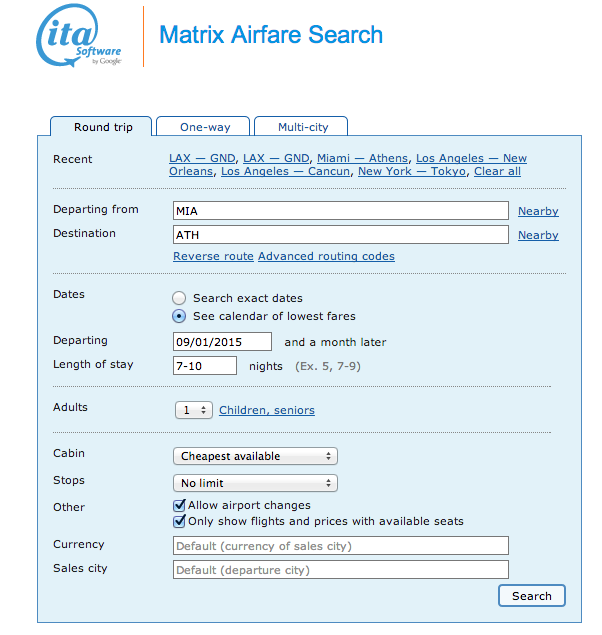Viewport: 602px width, 635px height.
Task: Click the Search button
Action: point(532,596)
